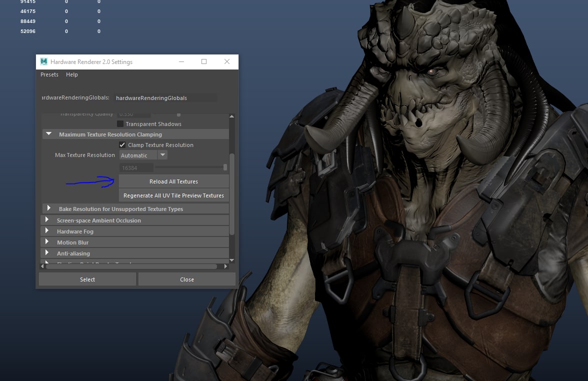Click the Select button
The width and height of the screenshot is (588, 381).
pos(87,279)
